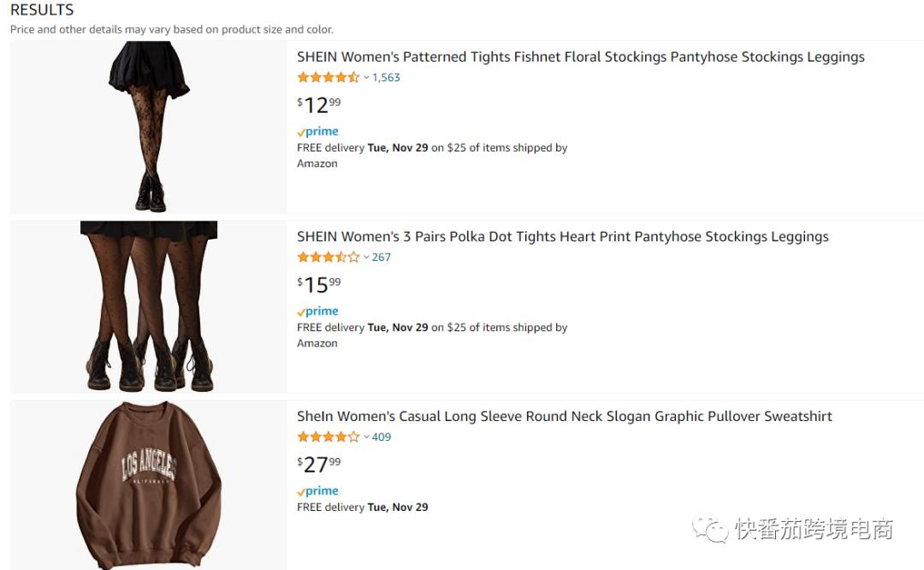Screen dimensions: 924x570
Task: Click the $27.99 price of the sweatshirt
Action: click(x=318, y=465)
